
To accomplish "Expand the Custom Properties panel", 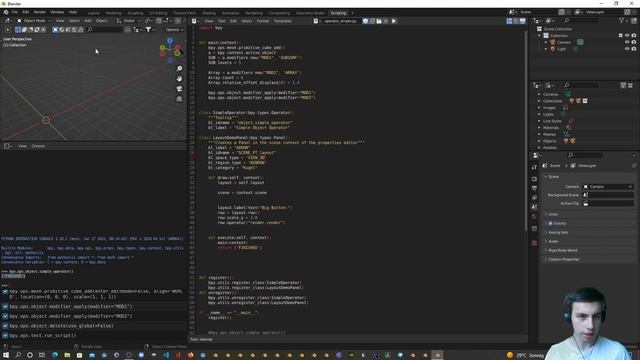I will (x=563, y=259).
